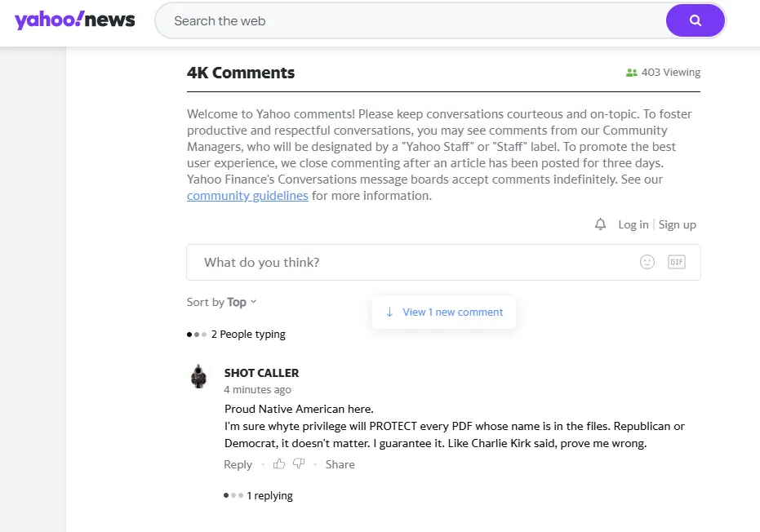Viewport: 760px width, 532px height.
Task: Click the Yahoo News logo
Action: click(x=74, y=20)
